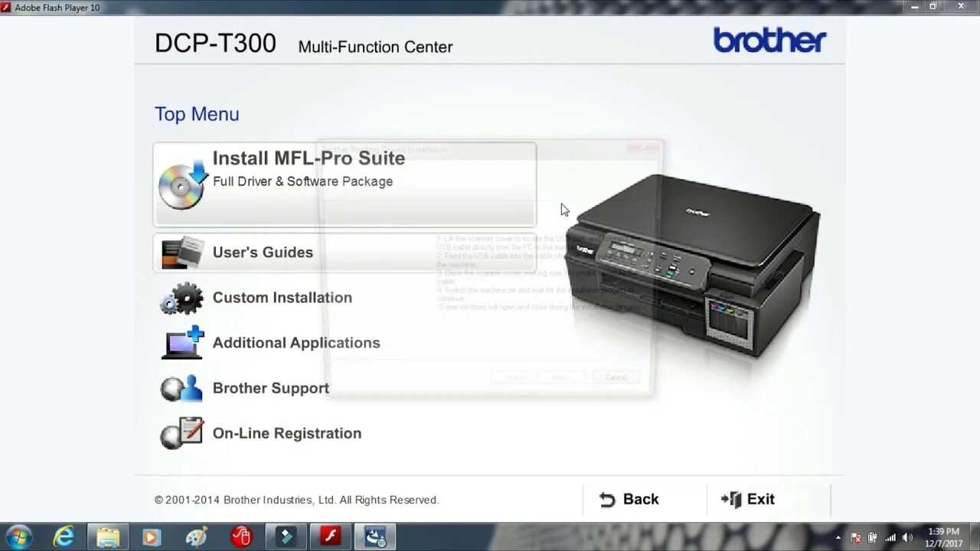Open the red mouse application in taskbar
Screen dimensions: 980x551
pyautogui.click(x=241, y=536)
